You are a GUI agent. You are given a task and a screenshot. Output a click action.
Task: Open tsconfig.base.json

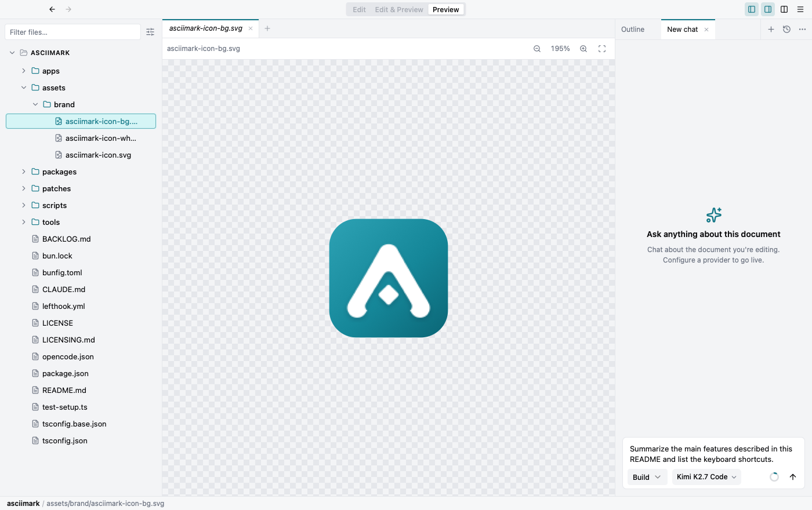(81, 424)
